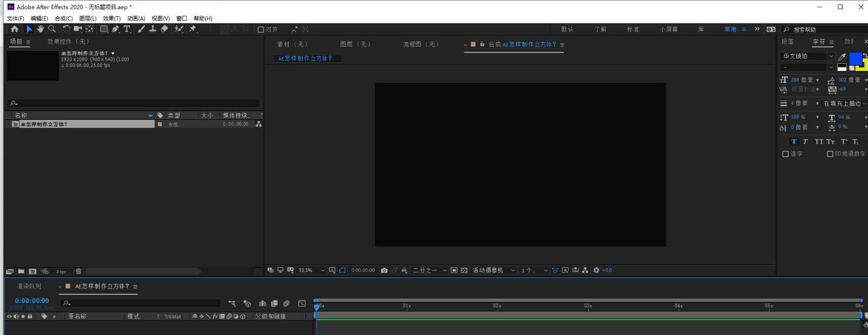Toggle mask and shape path visibility
The width and height of the screenshot is (868, 335).
pos(342,270)
